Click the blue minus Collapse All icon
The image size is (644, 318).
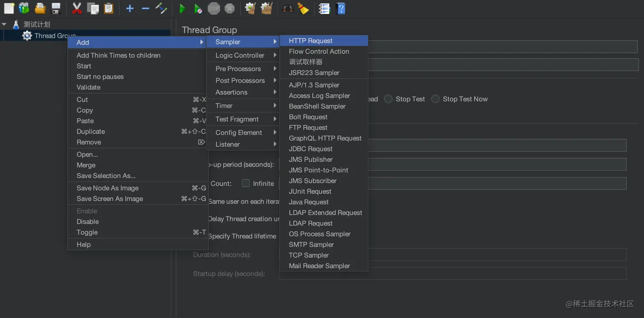pos(145,9)
